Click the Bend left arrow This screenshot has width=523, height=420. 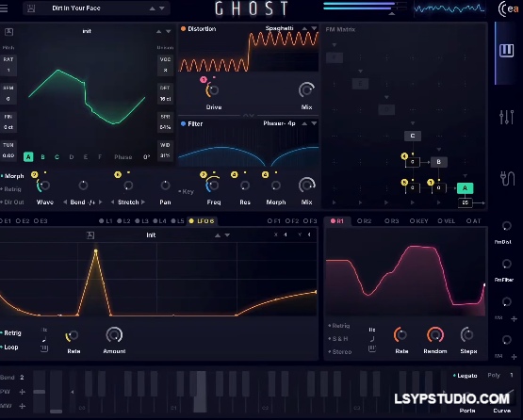[x=65, y=202]
